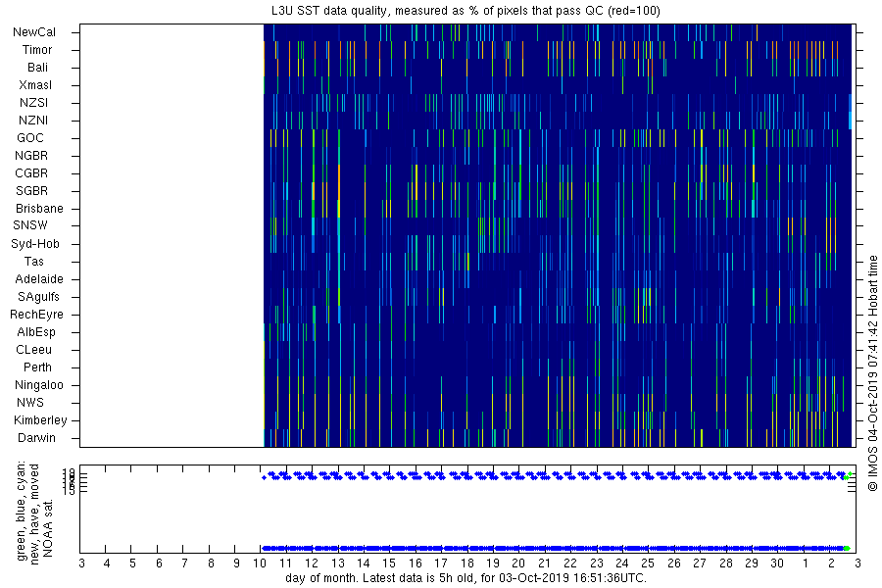Click the SNSW label
This screenshot has height=588, width=882.
pos(30,225)
